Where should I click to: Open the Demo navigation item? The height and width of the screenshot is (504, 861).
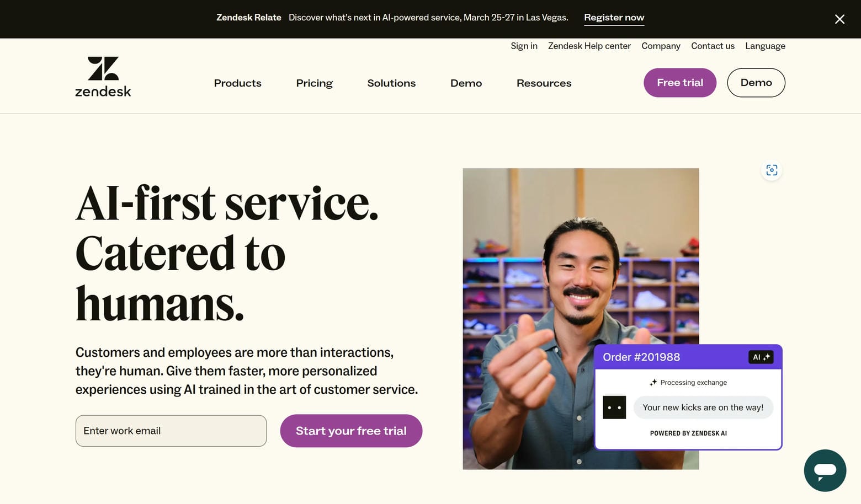[x=466, y=83]
